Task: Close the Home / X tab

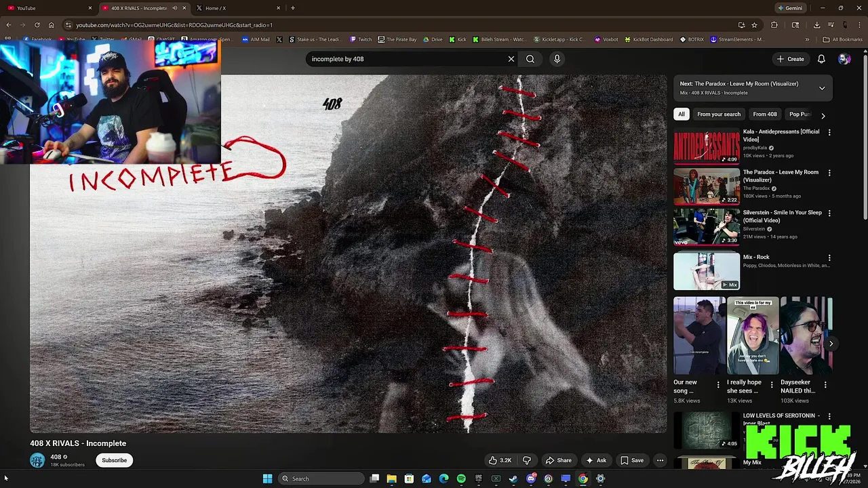Action: [x=278, y=8]
